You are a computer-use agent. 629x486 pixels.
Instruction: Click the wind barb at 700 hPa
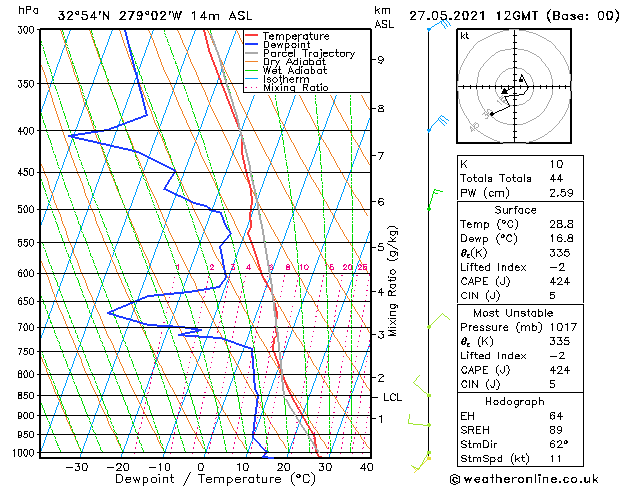(438, 321)
